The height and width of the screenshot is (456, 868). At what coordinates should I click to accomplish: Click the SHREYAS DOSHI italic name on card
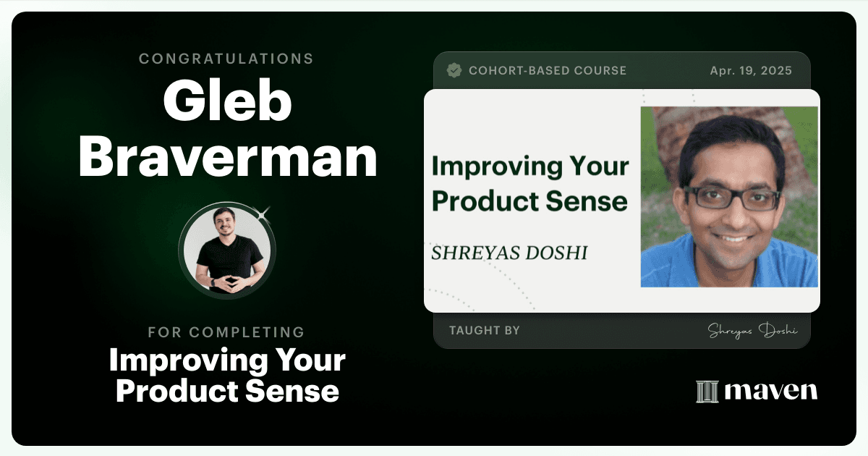pyautogui.click(x=509, y=253)
